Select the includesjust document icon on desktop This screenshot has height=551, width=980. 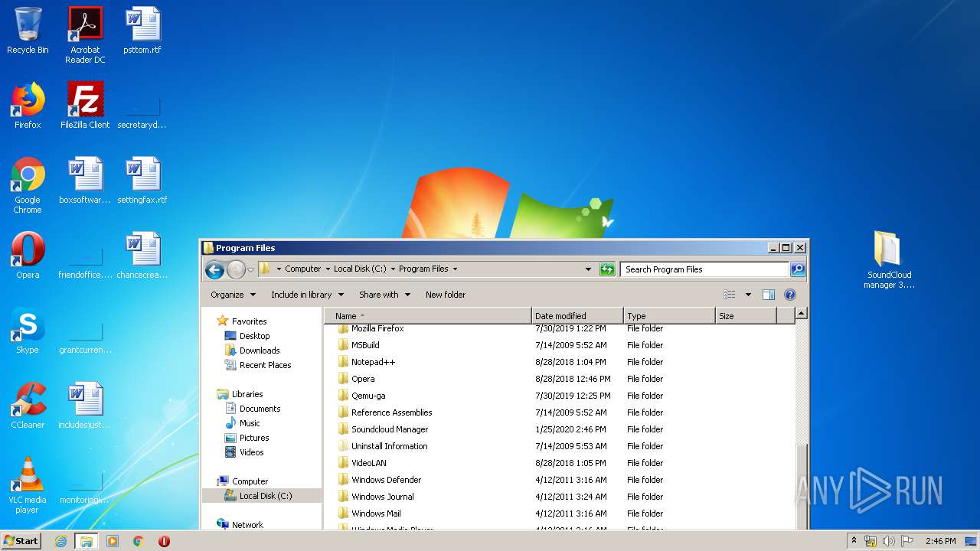pos(85,406)
